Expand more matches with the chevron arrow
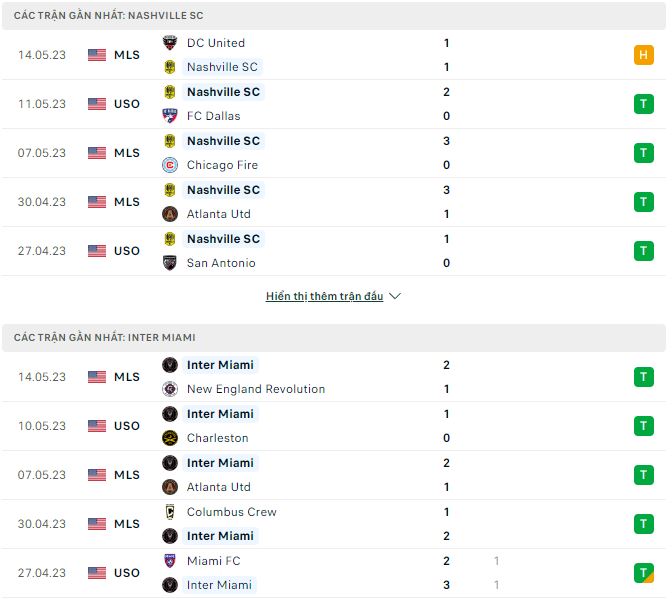 (395, 297)
